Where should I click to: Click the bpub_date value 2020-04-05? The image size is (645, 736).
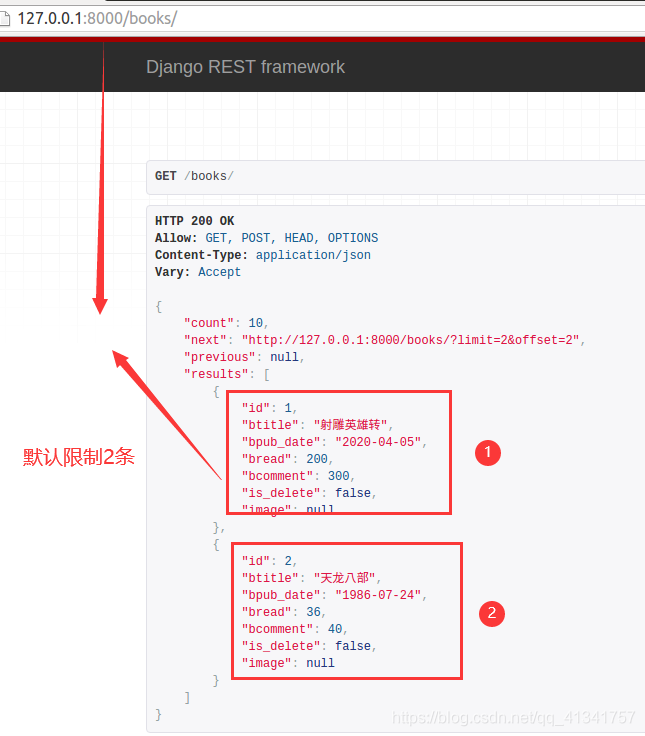[378, 442]
